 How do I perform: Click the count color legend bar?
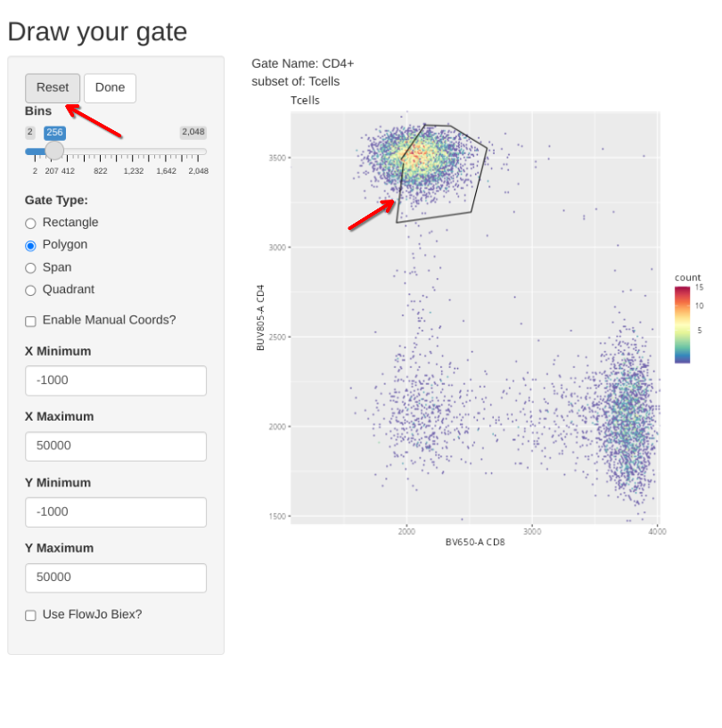pos(682,323)
